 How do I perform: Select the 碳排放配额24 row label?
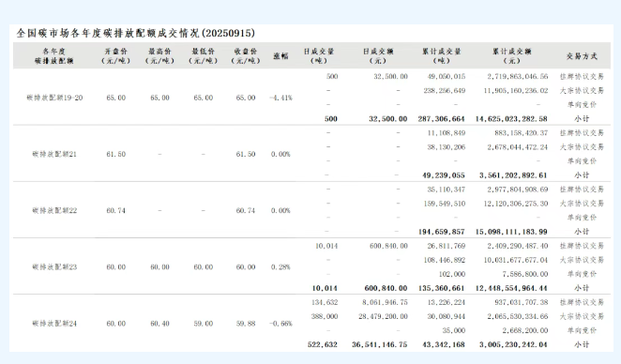54,324
